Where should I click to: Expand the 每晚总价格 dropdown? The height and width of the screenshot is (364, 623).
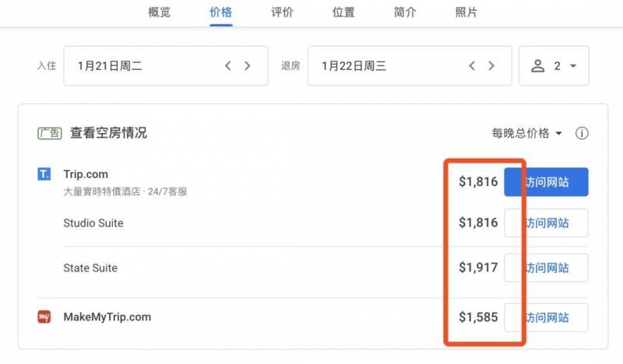click(526, 134)
